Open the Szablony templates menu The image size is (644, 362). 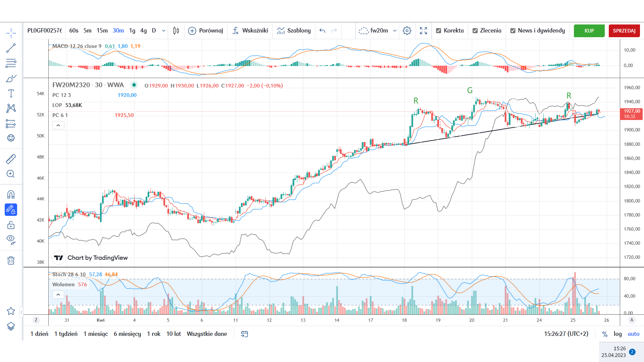[x=294, y=31]
